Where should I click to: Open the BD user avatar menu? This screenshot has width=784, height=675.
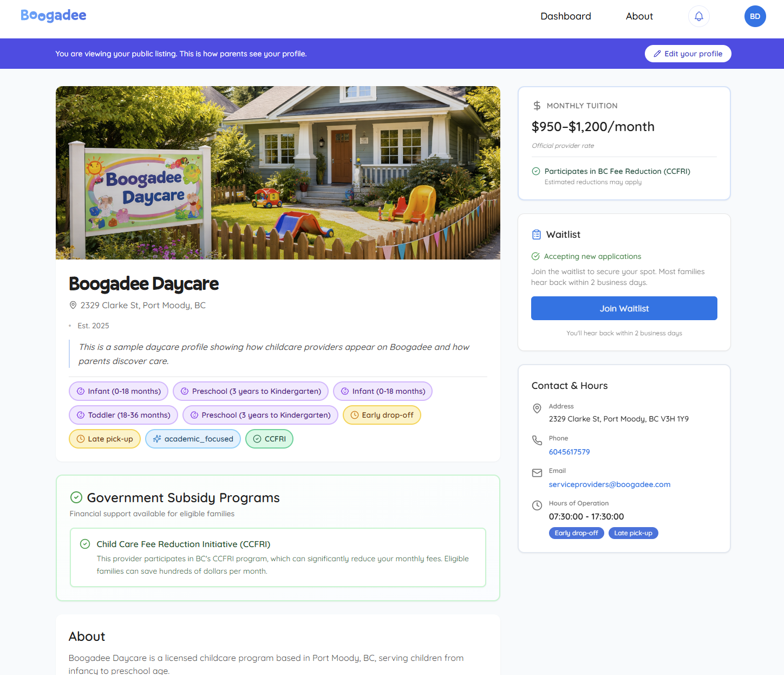click(755, 16)
